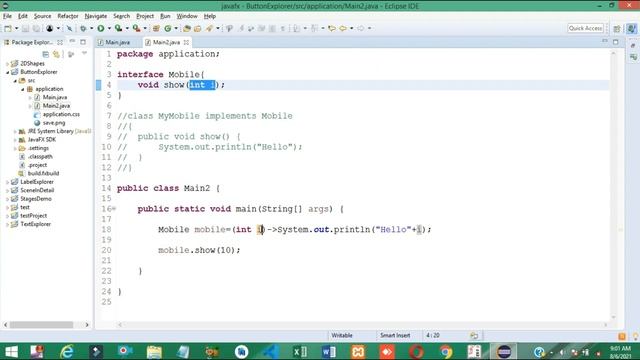Viewport: 640px width, 360px height.
Task: Open Internet Explorer from the taskbar
Action: coord(67,351)
